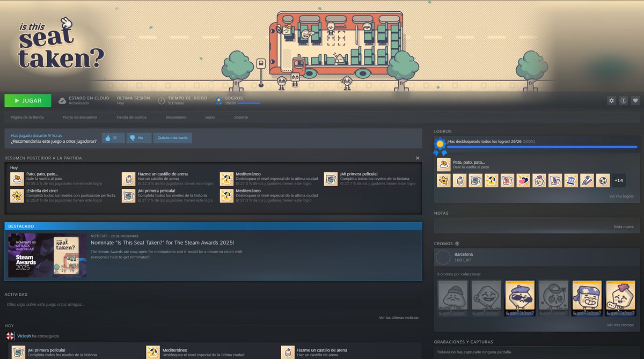
Task: Click the Hazme un castillo de arena icon in summary
Action: pyautogui.click(x=128, y=179)
